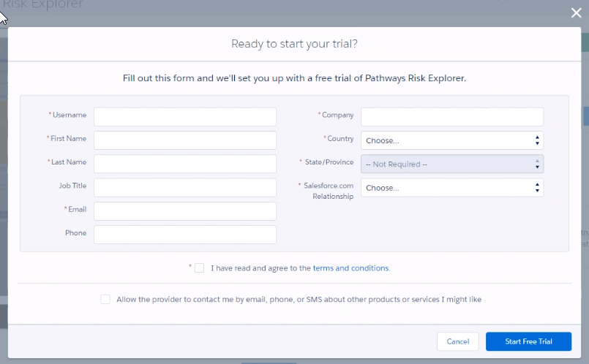This screenshot has width=589, height=364.
Task: Close the trial dialog with the X icon
Action: [x=577, y=12]
